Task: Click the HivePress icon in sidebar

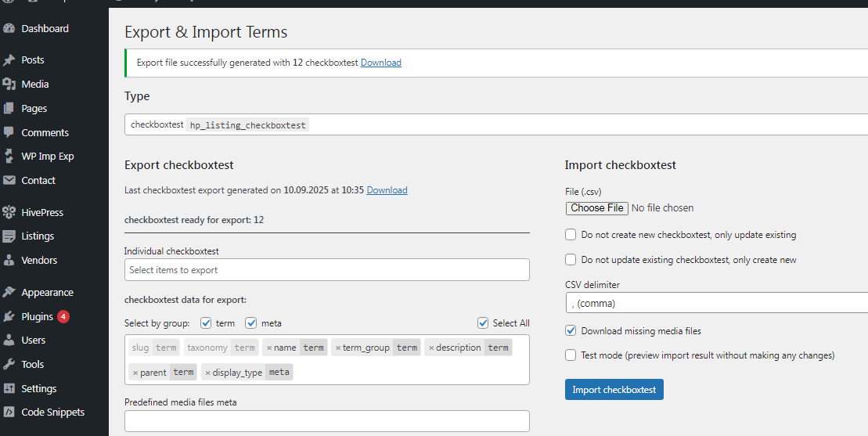Action: (x=9, y=212)
